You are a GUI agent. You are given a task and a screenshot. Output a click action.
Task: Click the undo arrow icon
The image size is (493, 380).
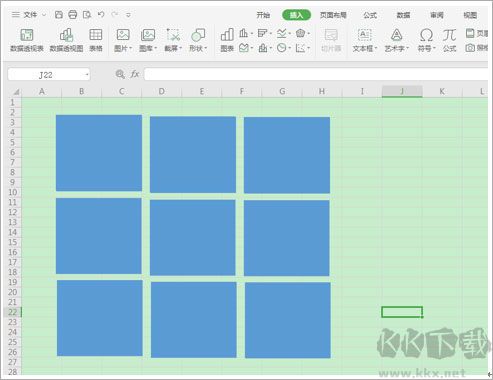click(101, 14)
